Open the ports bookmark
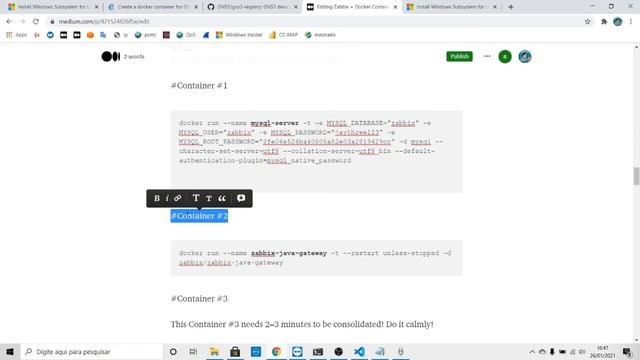The height and width of the screenshot is (360, 640). (x=145, y=35)
